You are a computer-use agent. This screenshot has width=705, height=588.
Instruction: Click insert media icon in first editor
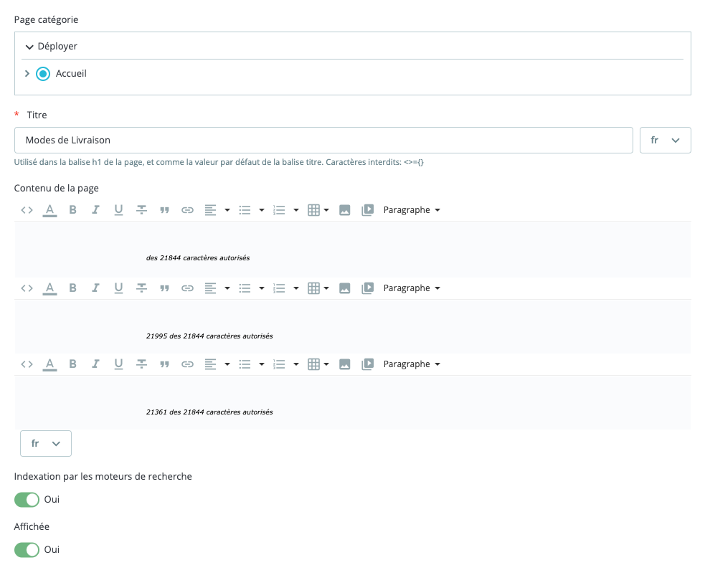tap(368, 210)
